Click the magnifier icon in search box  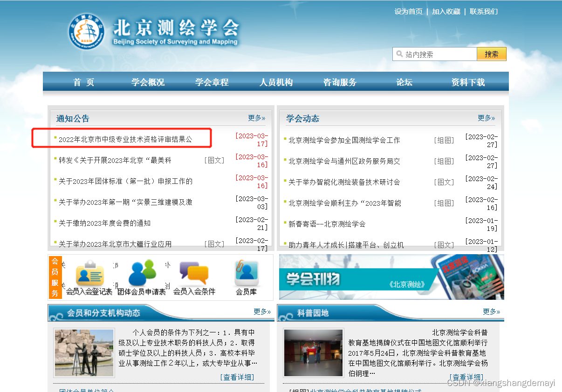pos(399,54)
